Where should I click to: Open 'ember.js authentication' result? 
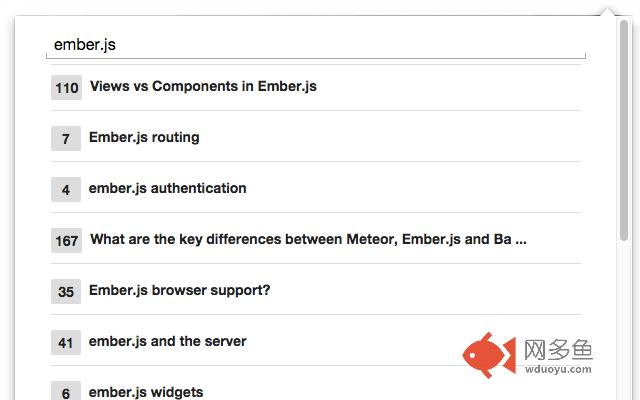pyautogui.click(x=167, y=188)
